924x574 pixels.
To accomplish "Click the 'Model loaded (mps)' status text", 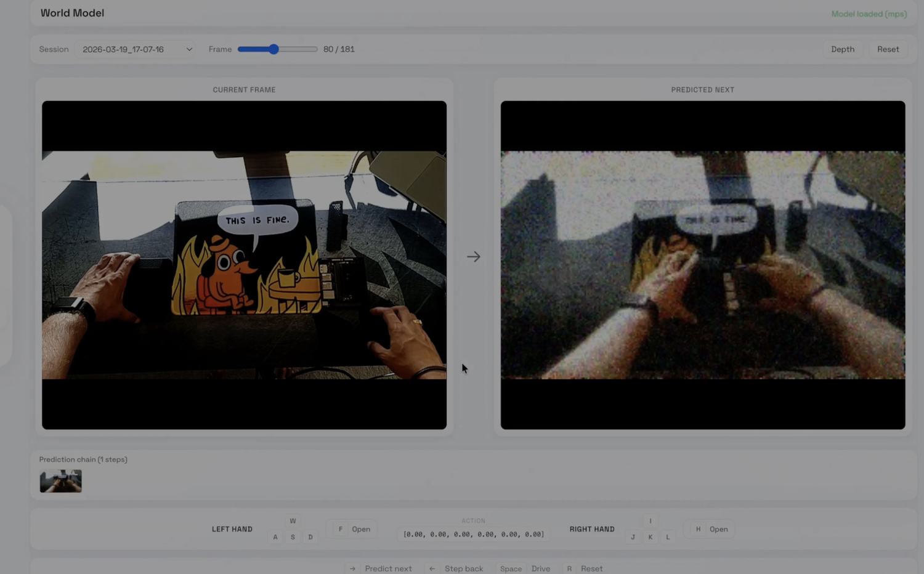I will pos(869,14).
